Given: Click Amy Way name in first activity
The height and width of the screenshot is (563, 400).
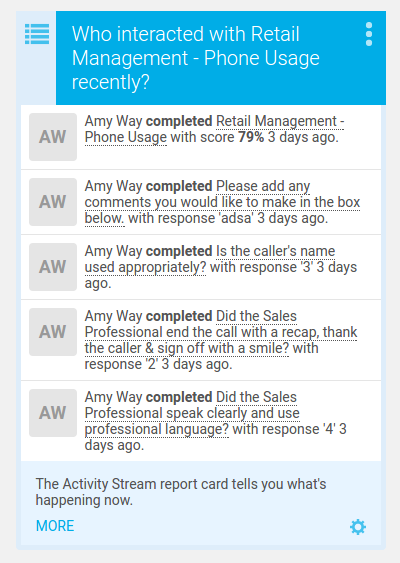Looking at the screenshot, I should [113, 121].
